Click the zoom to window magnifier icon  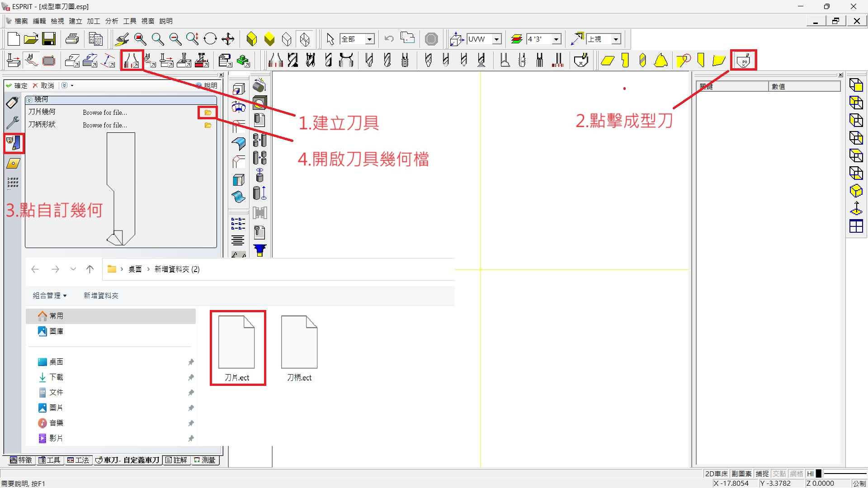click(x=140, y=39)
